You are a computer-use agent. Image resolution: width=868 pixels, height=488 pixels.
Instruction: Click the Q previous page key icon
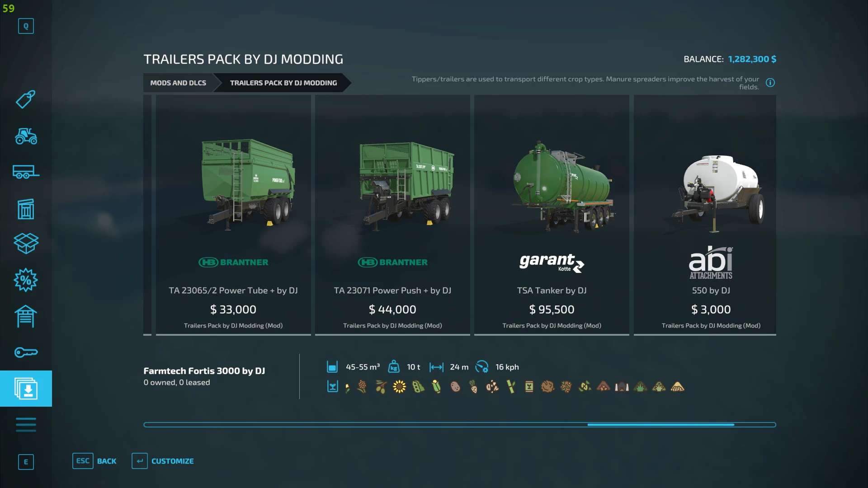26,26
